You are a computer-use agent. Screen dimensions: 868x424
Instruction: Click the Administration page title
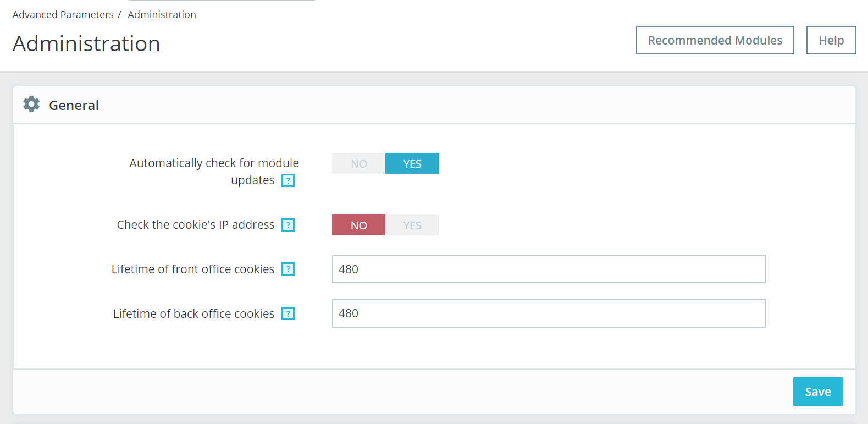point(86,44)
